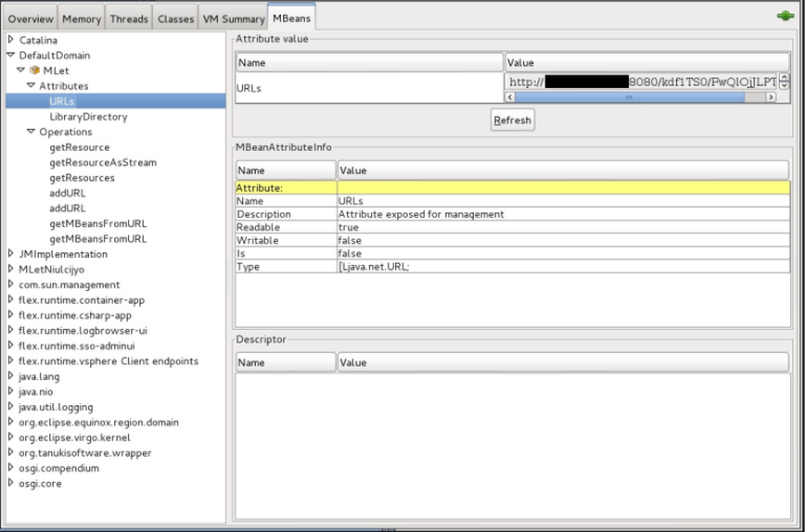Select the MBeans tab
This screenshot has width=805, height=532.
(291, 18)
